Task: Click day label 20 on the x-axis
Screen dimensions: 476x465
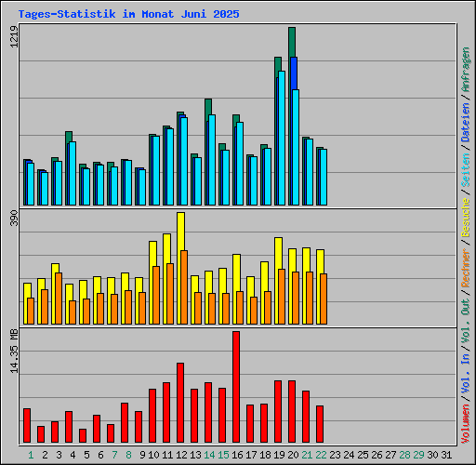Action: point(293,455)
